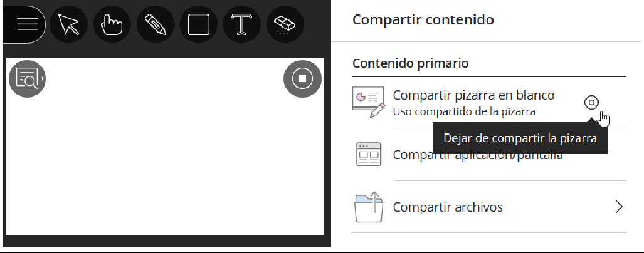Open the hamburger menu in the toolbar

point(24,25)
